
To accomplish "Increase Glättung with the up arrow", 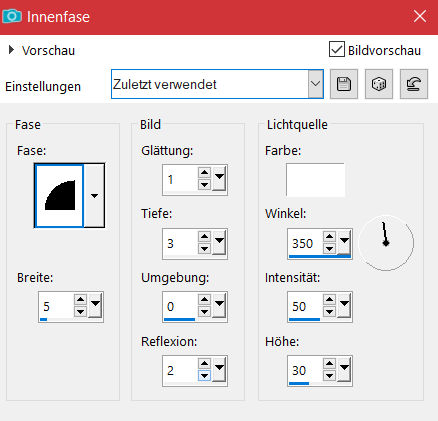I will coord(204,173).
